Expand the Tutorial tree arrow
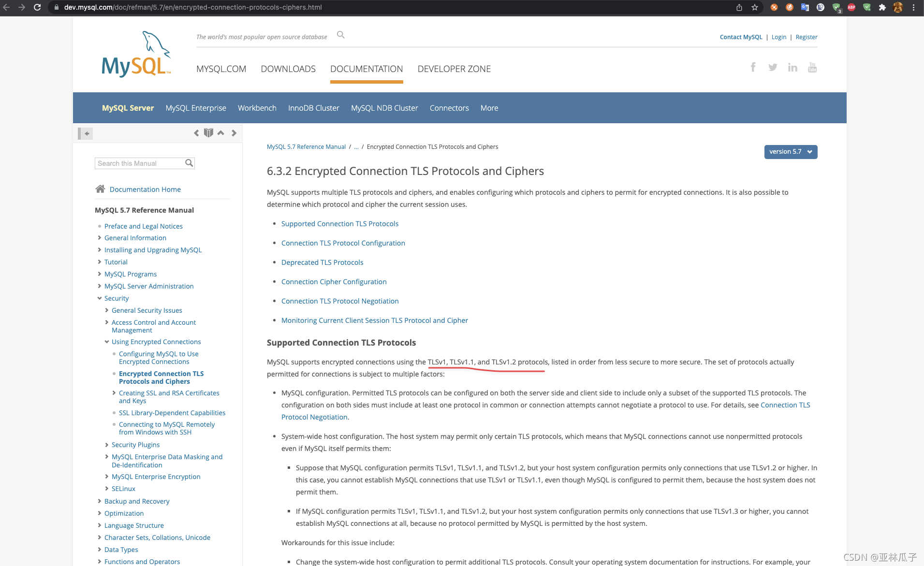Screen dimensions: 924x566 tap(99, 262)
